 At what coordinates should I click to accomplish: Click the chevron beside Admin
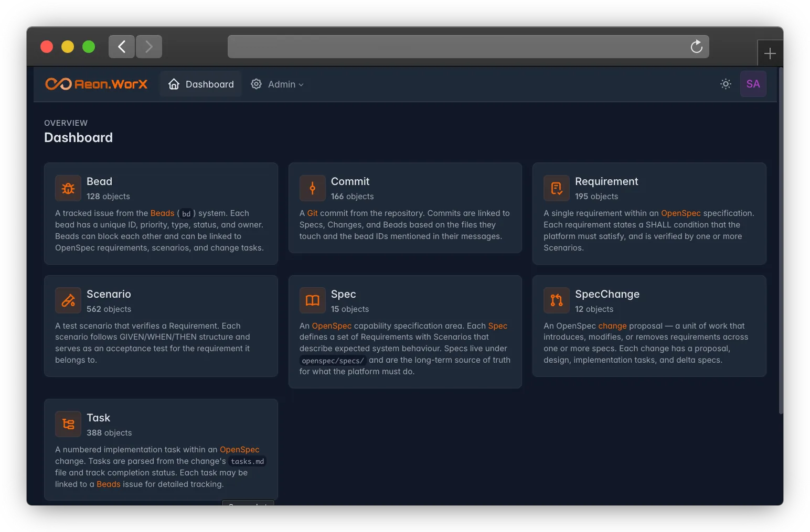301,84
